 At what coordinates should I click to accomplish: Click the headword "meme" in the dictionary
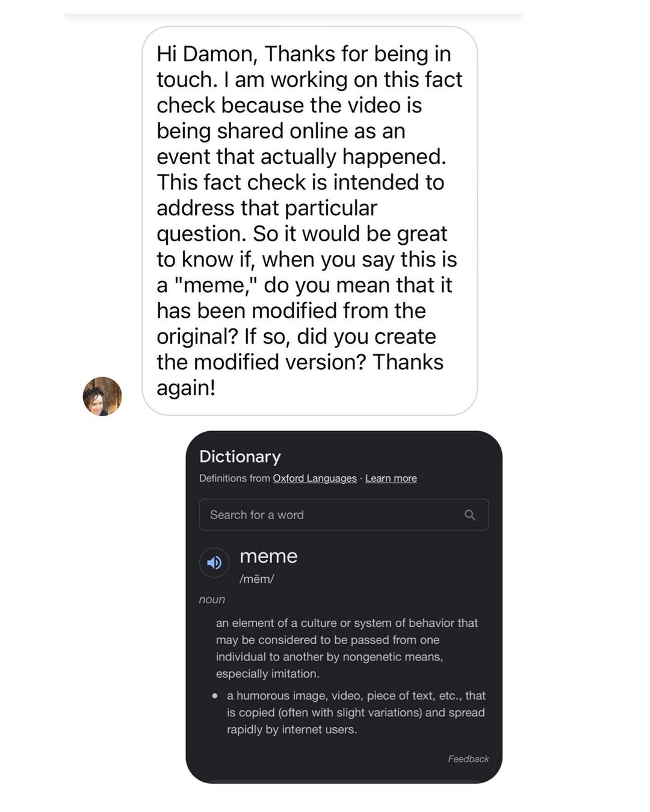tap(268, 556)
